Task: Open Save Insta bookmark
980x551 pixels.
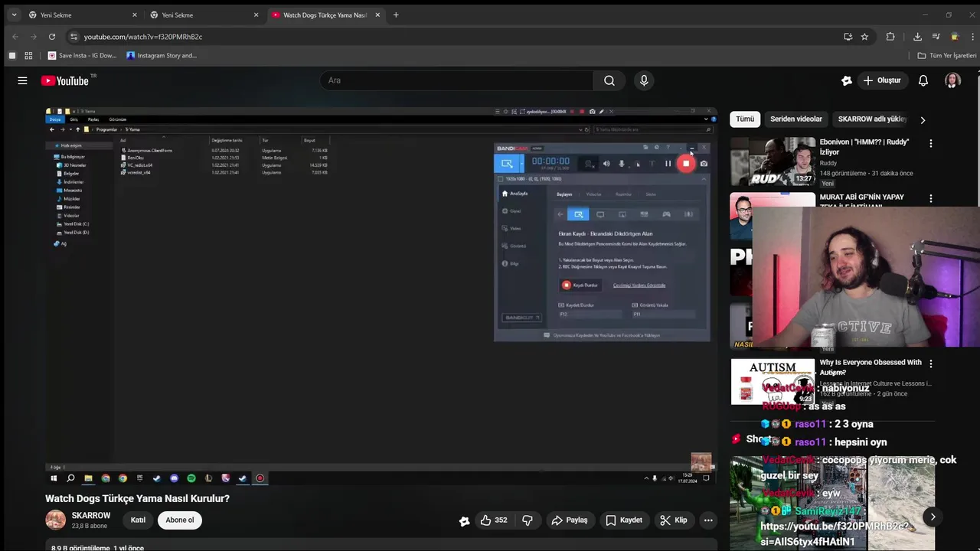Action: (x=83, y=56)
